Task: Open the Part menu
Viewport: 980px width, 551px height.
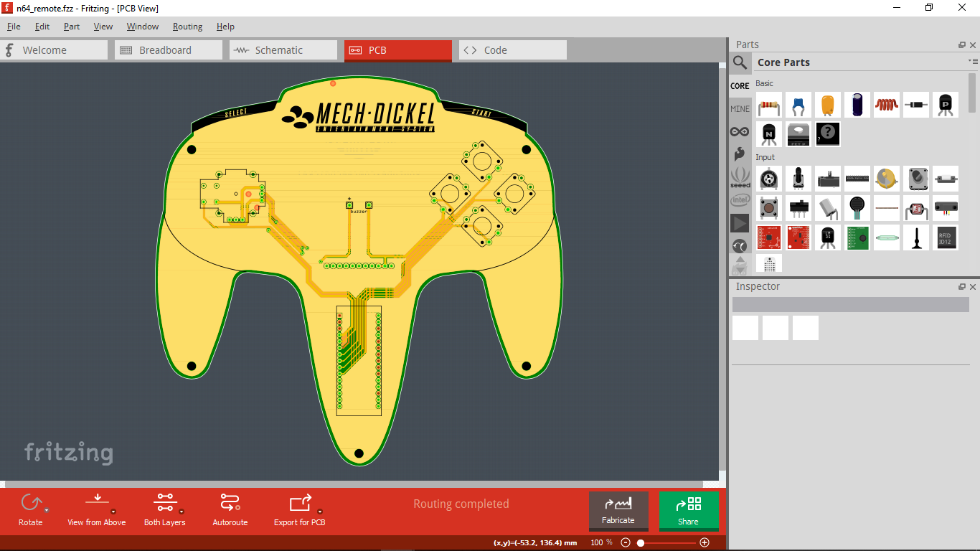Action: (x=72, y=27)
